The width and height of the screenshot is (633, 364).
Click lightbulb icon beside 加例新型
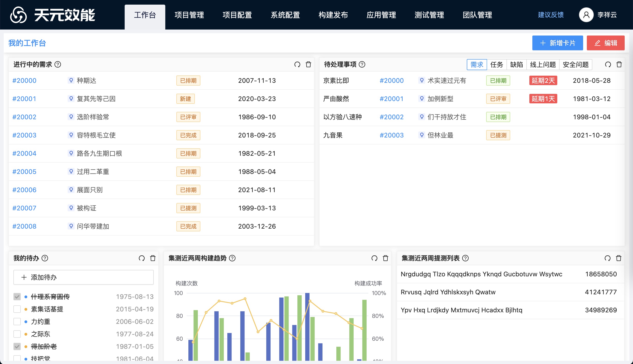click(422, 98)
